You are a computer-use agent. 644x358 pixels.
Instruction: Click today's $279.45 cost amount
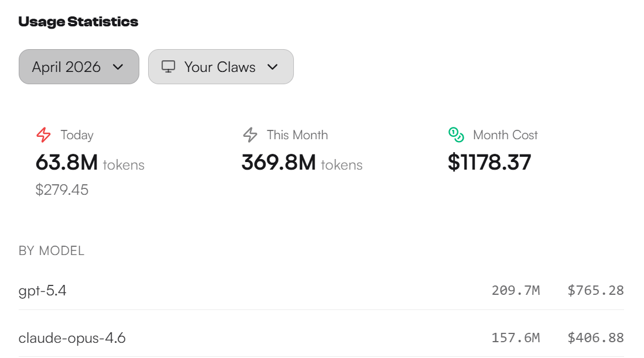coord(62,190)
